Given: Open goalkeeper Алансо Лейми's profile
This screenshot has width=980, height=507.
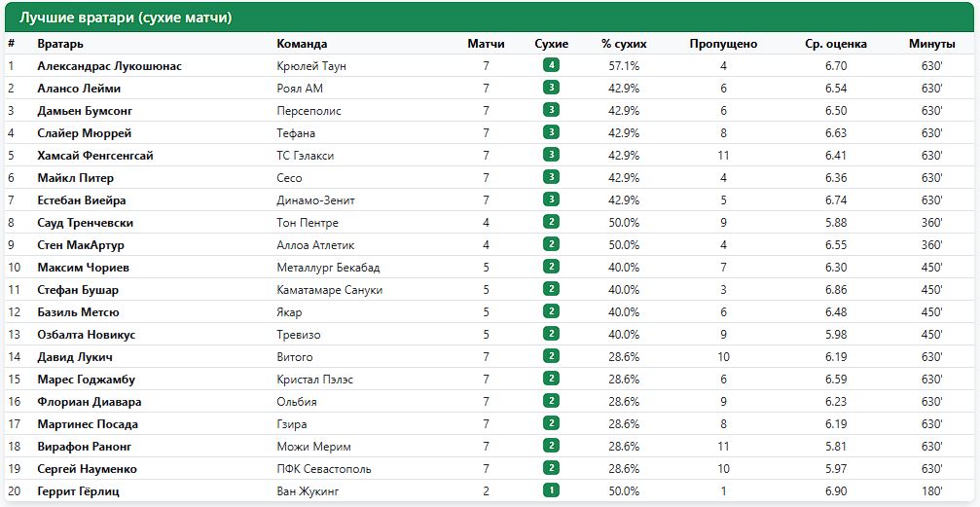Looking at the screenshot, I should [79, 89].
